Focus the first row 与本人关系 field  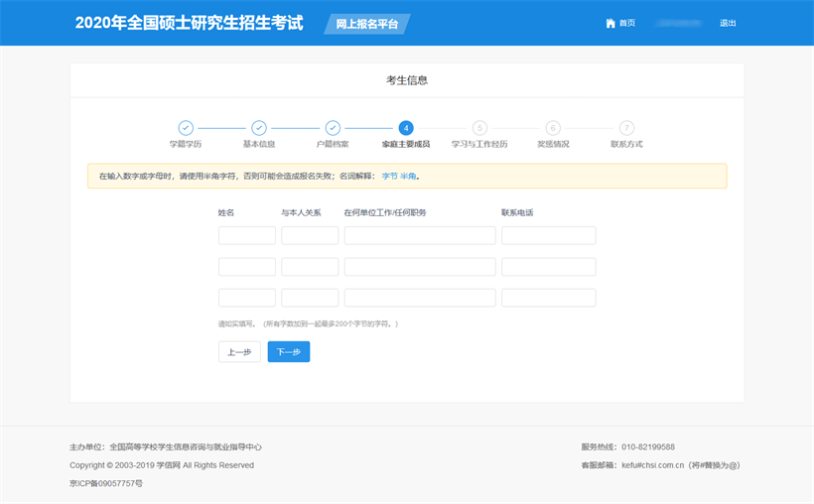tap(310, 235)
